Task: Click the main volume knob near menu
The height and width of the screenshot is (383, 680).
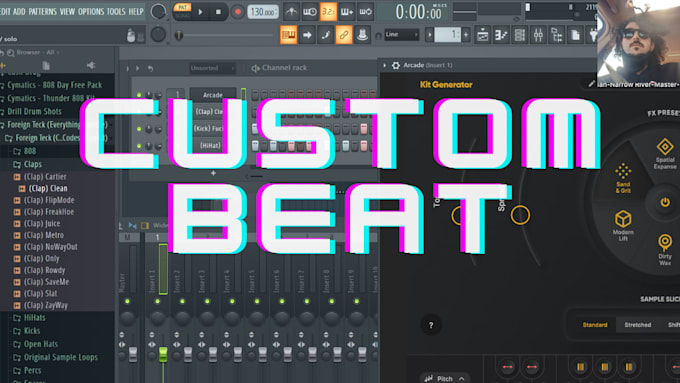Action: (158, 12)
